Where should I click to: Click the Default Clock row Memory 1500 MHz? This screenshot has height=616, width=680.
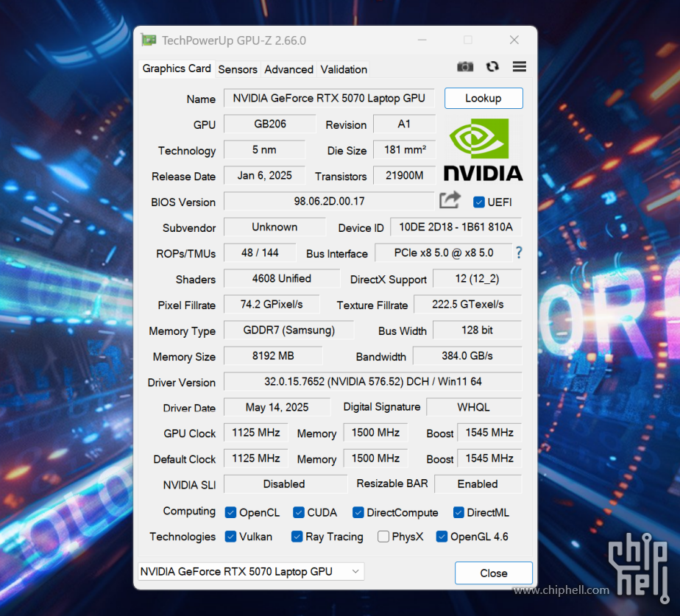coord(375,459)
